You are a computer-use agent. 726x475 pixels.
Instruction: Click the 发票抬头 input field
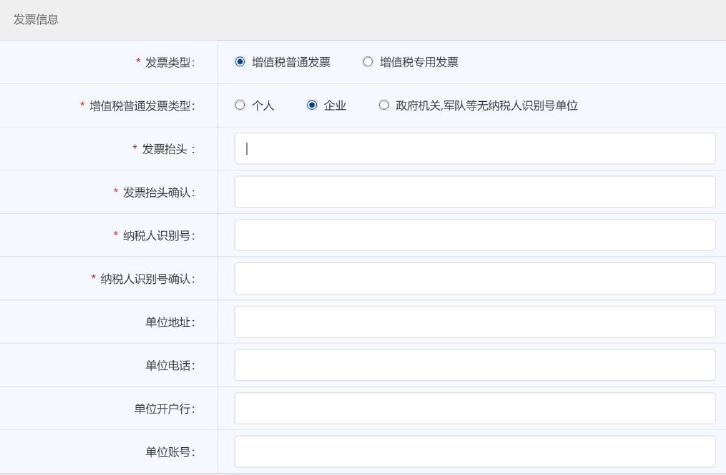click(x=475, y=149)
